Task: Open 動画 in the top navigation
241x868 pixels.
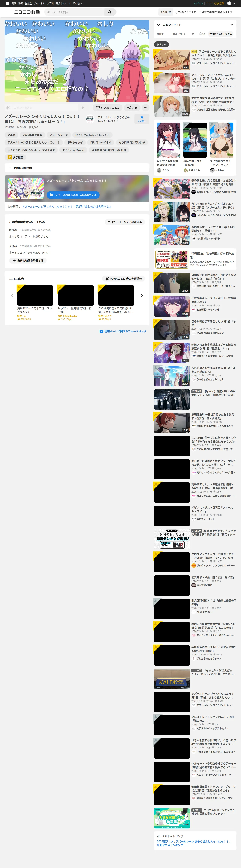Action: [14, 3]
